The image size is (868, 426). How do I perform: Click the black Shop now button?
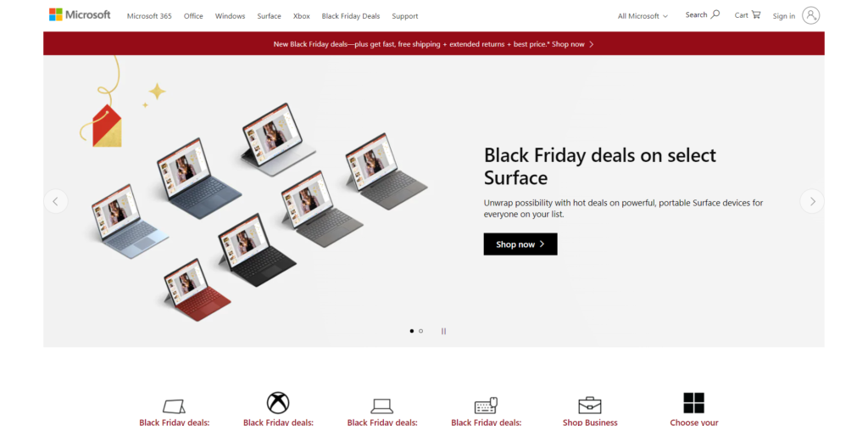coord(520,244)
